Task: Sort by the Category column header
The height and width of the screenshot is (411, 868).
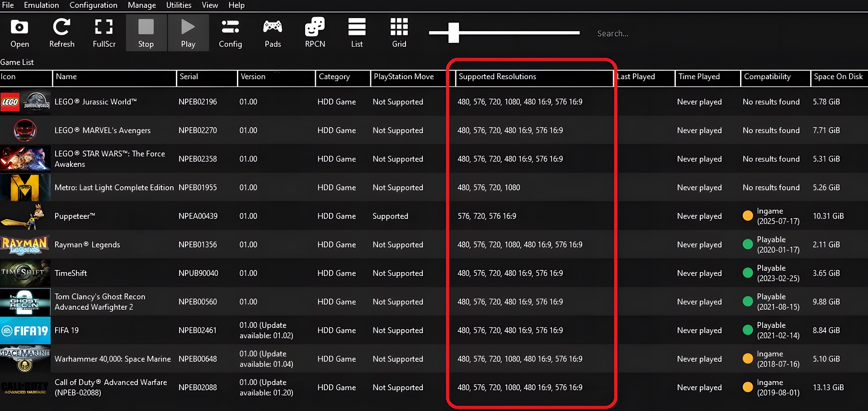Action: point(343,77)
